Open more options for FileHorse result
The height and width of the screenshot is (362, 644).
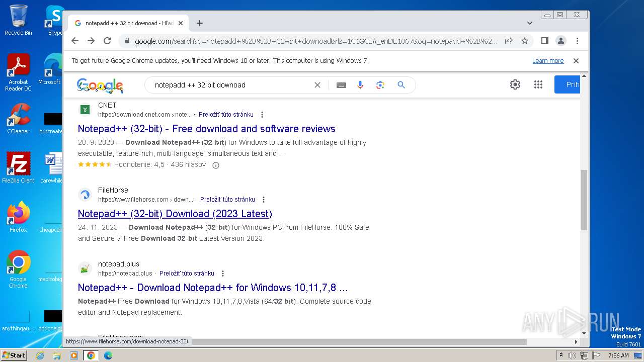(264, 200)
